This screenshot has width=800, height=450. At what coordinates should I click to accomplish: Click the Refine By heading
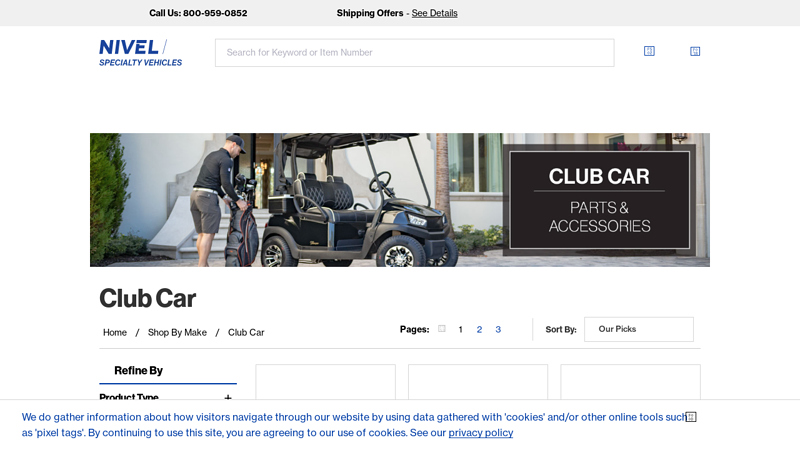click(138, 370)
